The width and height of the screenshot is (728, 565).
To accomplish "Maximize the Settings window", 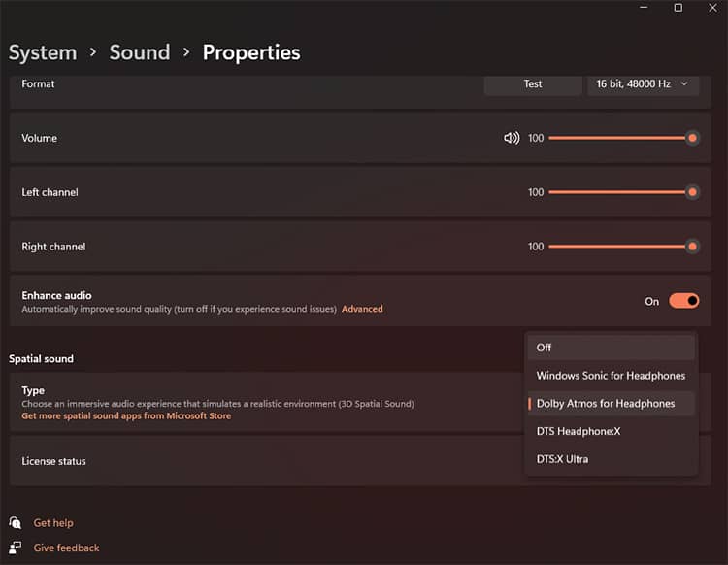I will coord(678,8).
